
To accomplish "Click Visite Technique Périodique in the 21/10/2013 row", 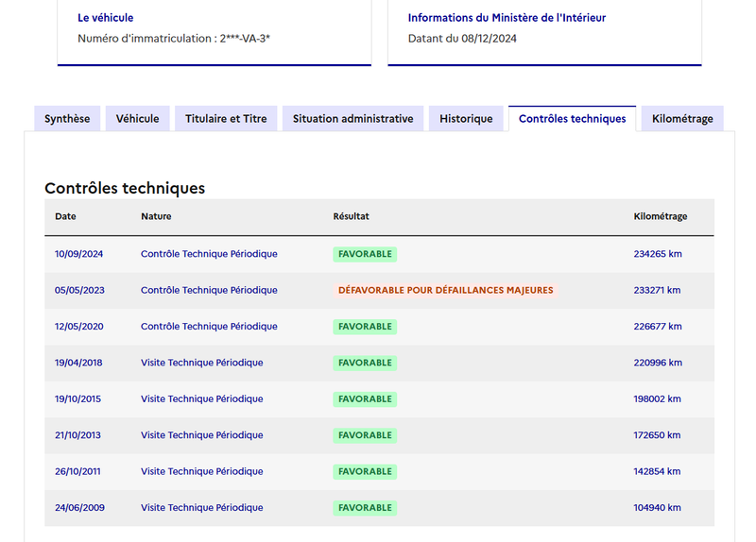I will coord(201,435).
